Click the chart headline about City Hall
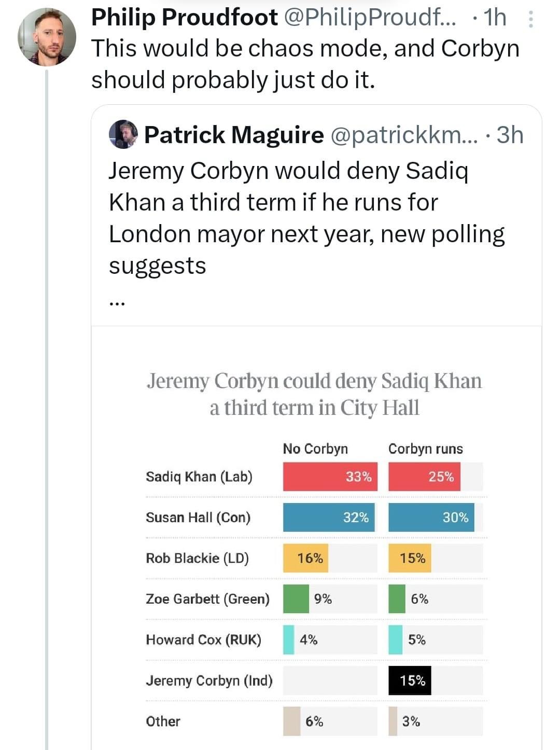Viewport: 560px width, 750px height. point(314,394)
